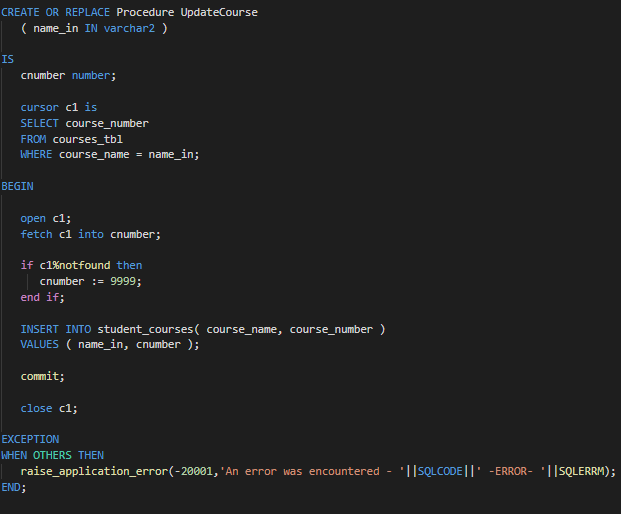Click the 'CREATE OR REPLACE' keywords
Image resolution: width=621 pixels, height=514 pixels.
tap(55, 12)
